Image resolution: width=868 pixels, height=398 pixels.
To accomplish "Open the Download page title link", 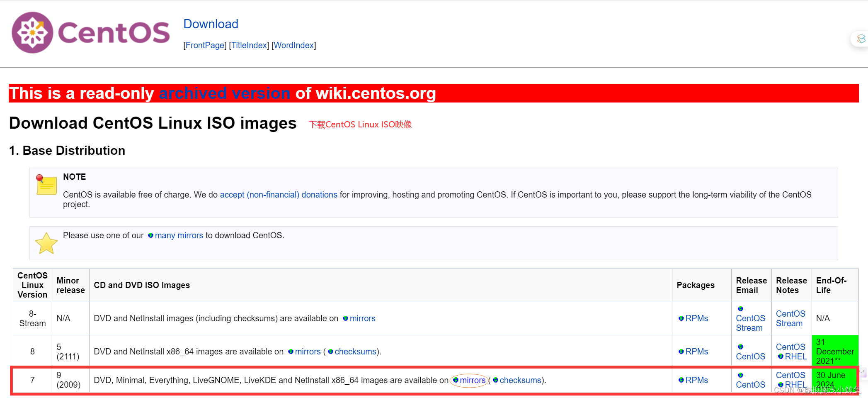I will (211, 24).
